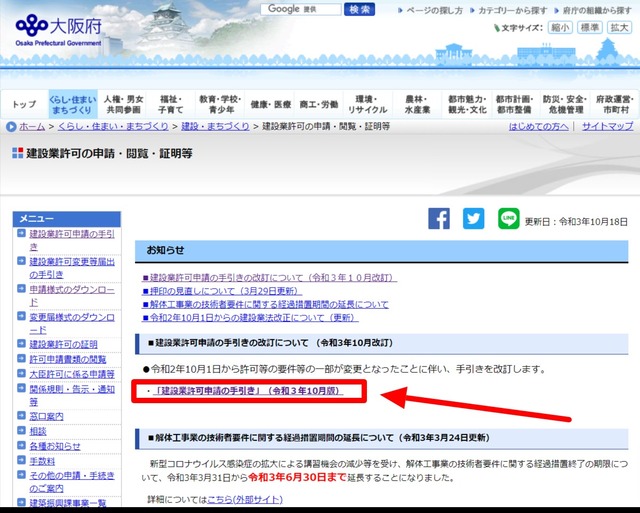The image size is (640, 513).
Task: Click the Google search input field
Action: 297,9
